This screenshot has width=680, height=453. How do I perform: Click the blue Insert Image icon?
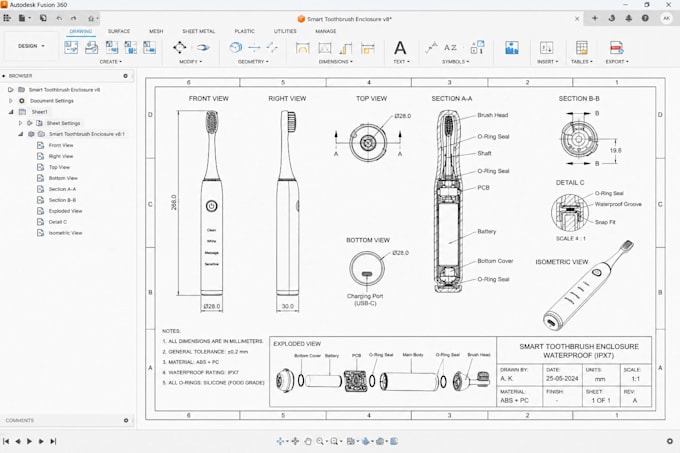(x=512, y=48)
